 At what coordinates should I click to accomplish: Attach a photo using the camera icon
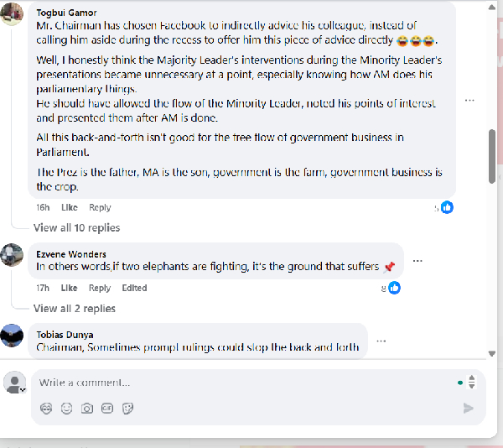87,409
